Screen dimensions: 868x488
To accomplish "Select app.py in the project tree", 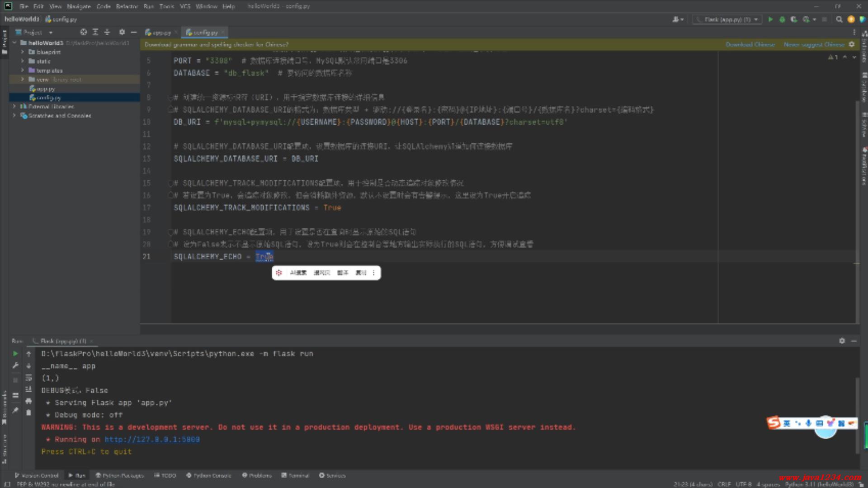I will click(x=45, y=89).
